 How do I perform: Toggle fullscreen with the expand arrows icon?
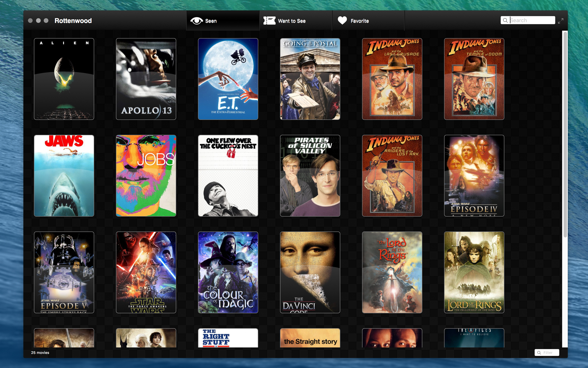[560, 21]
